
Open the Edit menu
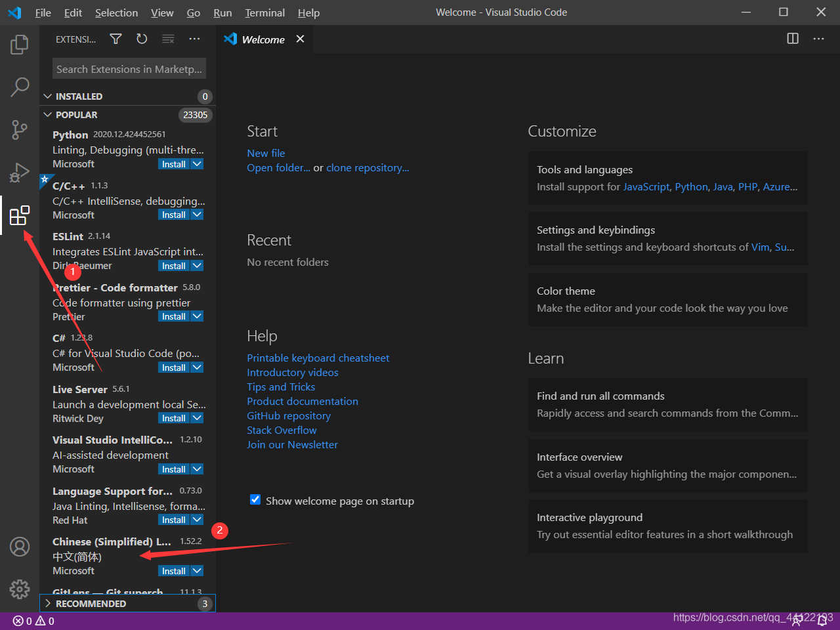[x=73, y=12]
